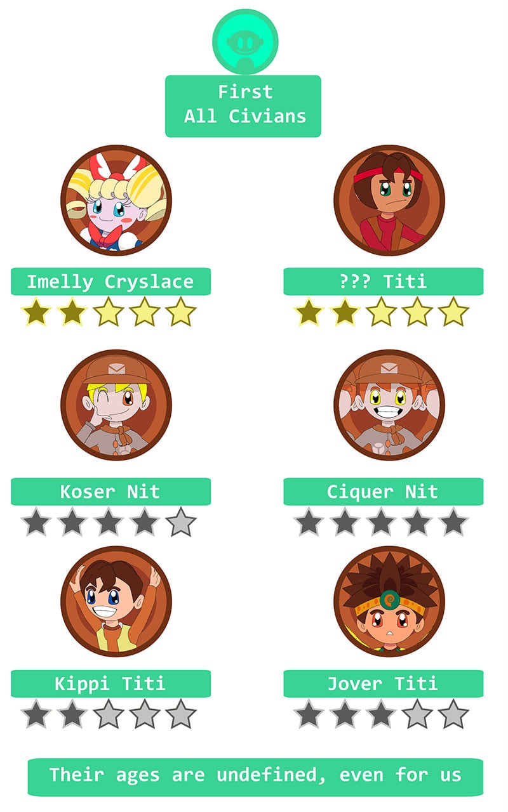
Task: Open Kippi Titi's portrait
Action: click(116, 601)
